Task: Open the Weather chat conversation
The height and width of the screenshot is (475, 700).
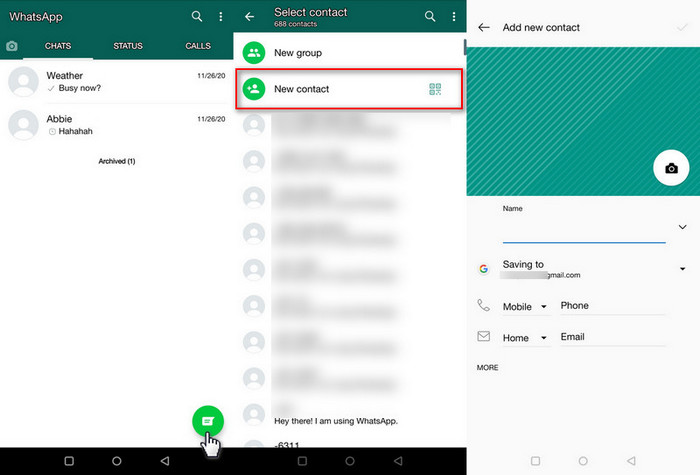Action: click(117, 82)
